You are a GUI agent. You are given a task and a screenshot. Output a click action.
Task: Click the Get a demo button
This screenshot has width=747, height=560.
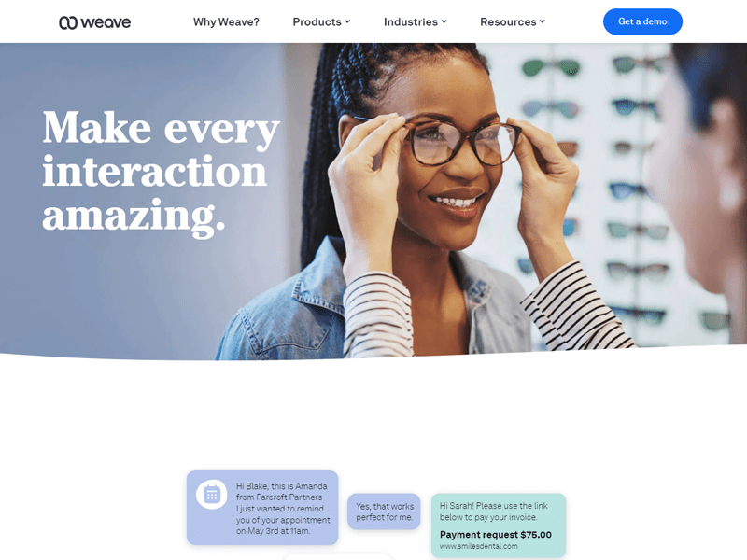(642, 21)
